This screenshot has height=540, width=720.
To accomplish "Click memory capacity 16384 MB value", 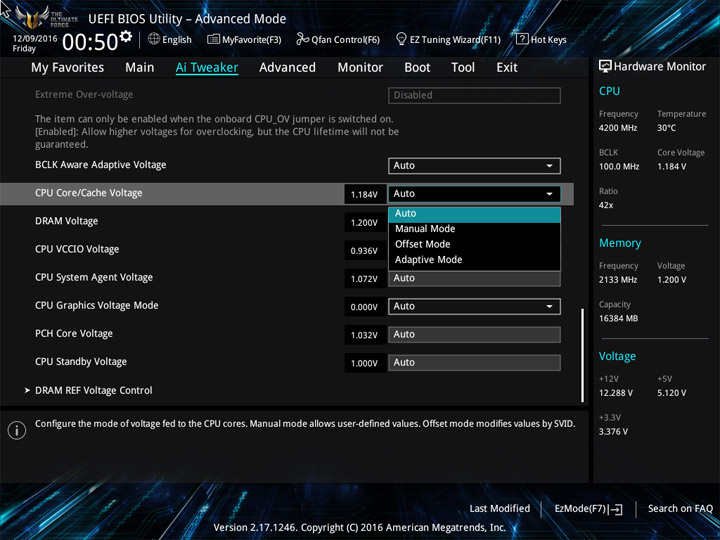I will click(x=618, y=319).
